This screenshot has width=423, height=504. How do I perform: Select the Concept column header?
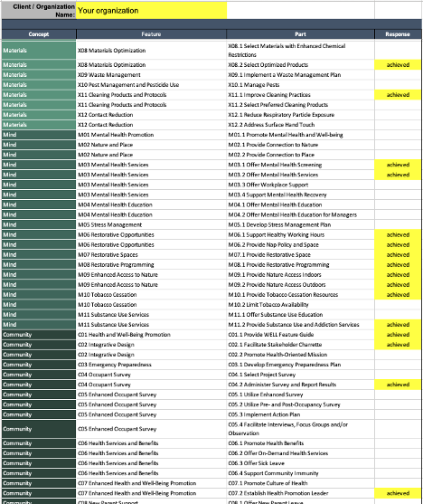click(39, 34)
